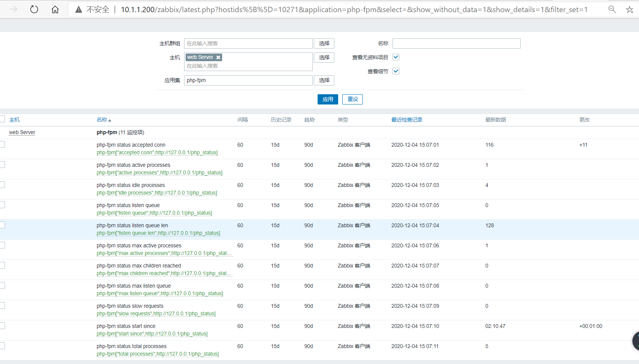Open the zoom magnifier icon in address bar
Viewport: 639px width, 364px height.
coord(612,9)
